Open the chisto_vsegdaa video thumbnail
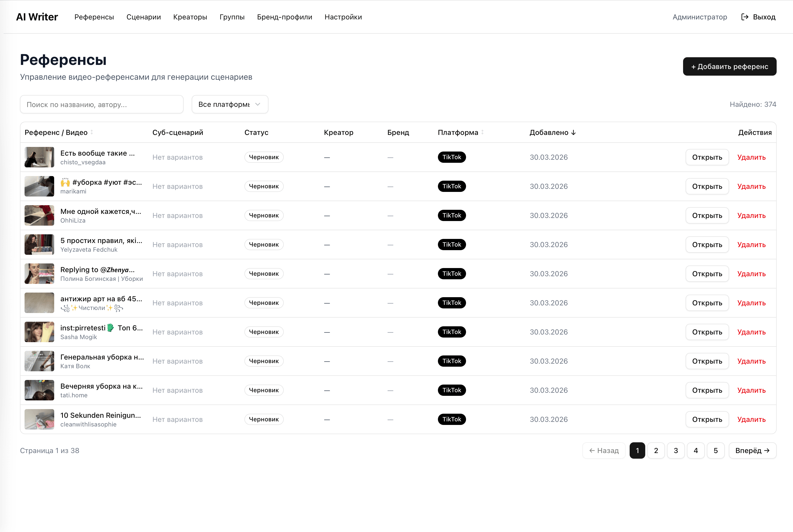793x532 pixels. pos(39,157)
